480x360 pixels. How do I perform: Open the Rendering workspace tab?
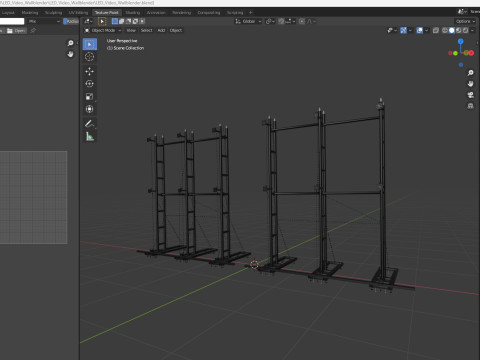pyautogui.click(x=182, y=13)
